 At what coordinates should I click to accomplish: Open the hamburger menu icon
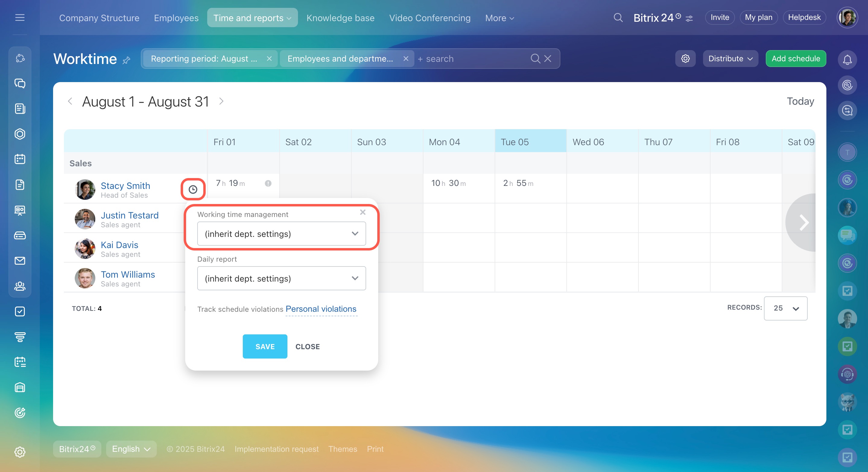click(20, 18)
